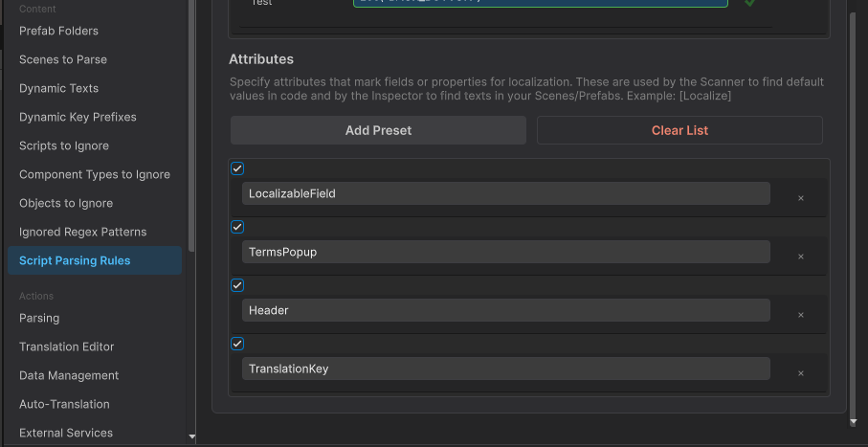Select Objects to Ignore entry
Viewport: 868px width, 447px height.
(66, 203)
